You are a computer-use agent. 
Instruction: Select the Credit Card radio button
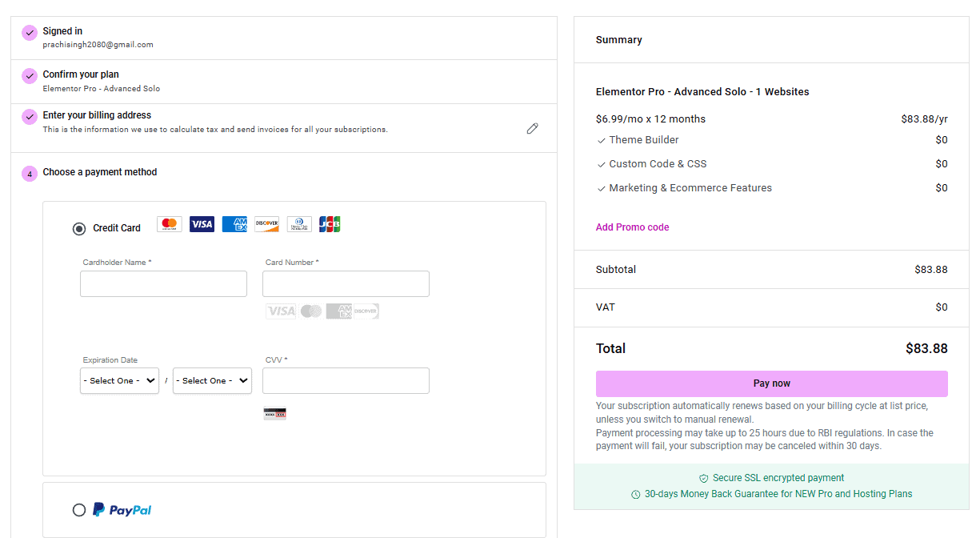click(79, 228)
